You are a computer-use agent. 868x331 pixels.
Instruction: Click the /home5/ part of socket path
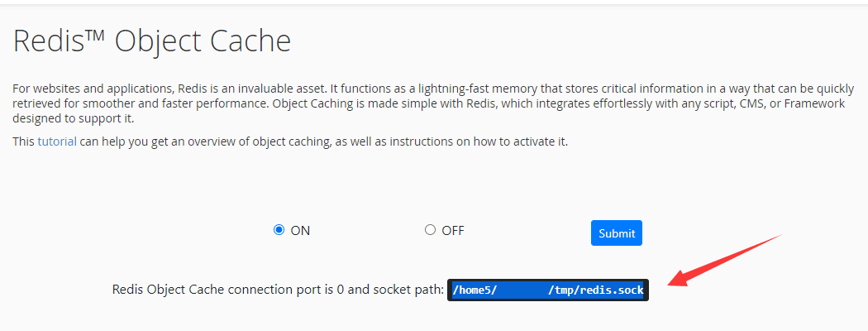click(475, 290)
